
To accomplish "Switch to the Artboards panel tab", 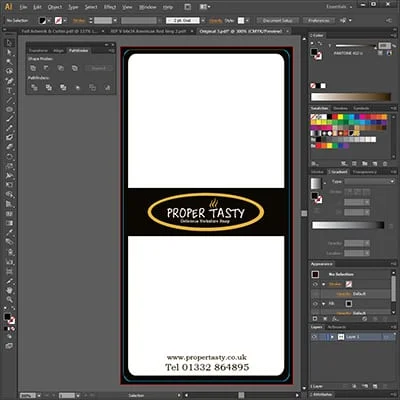I will tap(337, 327).
